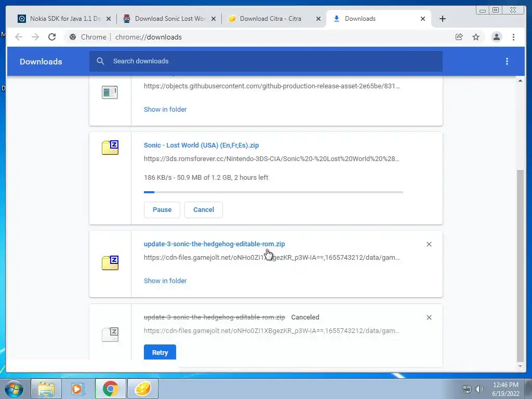Screen dimensions: 532x399
Task: Click the completed download's gamejolt source URL
Action: click(x=272, y=258)
